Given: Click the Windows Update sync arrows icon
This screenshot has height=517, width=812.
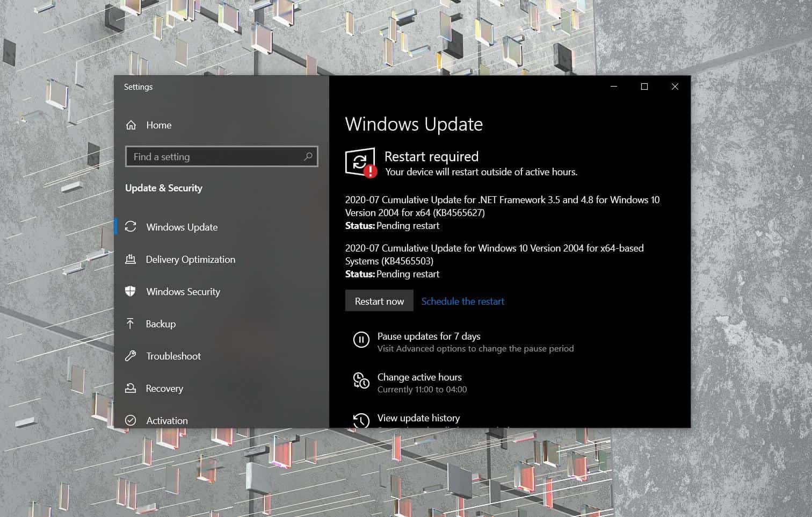Looking at the screenshot, I should click(x=130, y=227).
